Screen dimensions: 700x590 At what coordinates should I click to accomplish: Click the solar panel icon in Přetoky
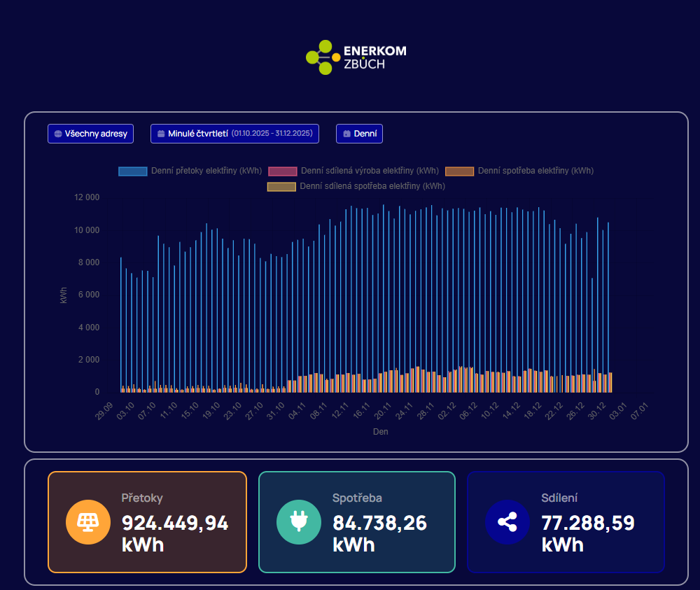tap(87, 522)
